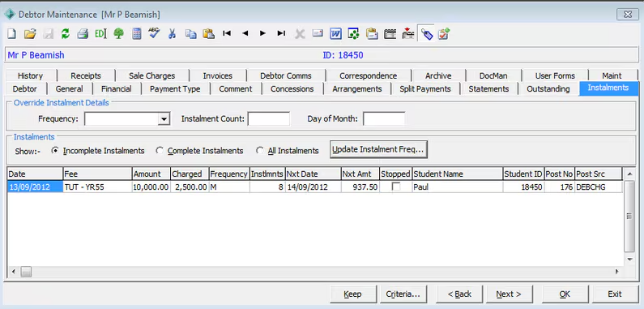Click the Word document icon

click(x=335, y=34)
